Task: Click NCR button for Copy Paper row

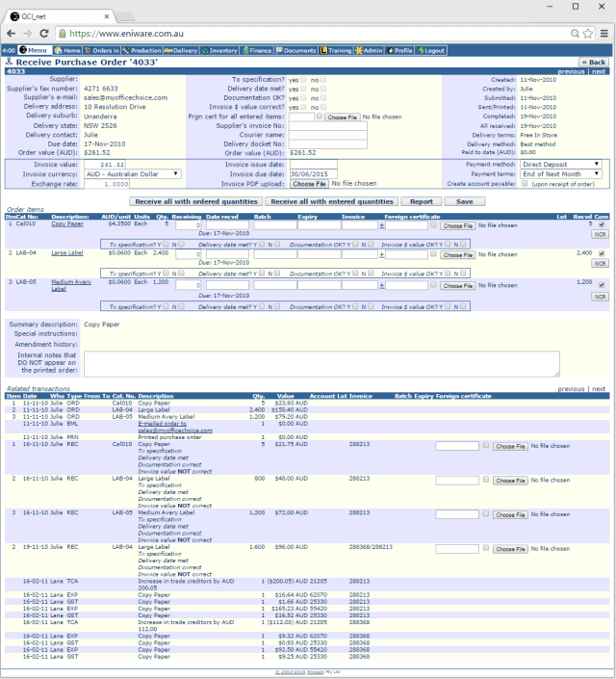Action: tap(600, 234)
